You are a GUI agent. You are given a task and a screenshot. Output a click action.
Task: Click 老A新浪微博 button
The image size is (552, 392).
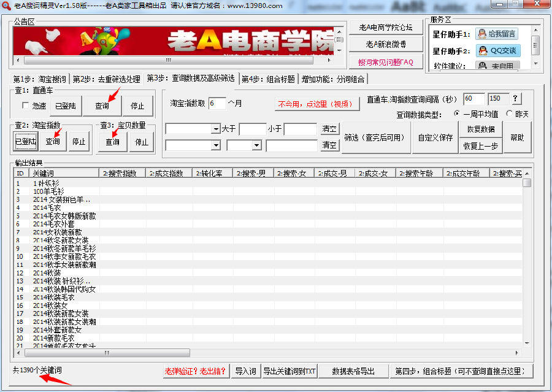(x=386, y=44)
